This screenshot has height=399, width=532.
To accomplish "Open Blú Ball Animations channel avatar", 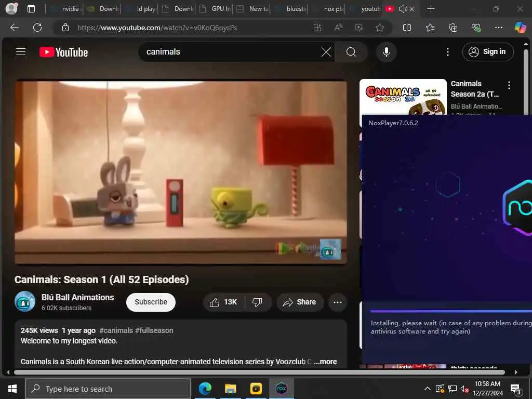I will (x=25, y=301).
